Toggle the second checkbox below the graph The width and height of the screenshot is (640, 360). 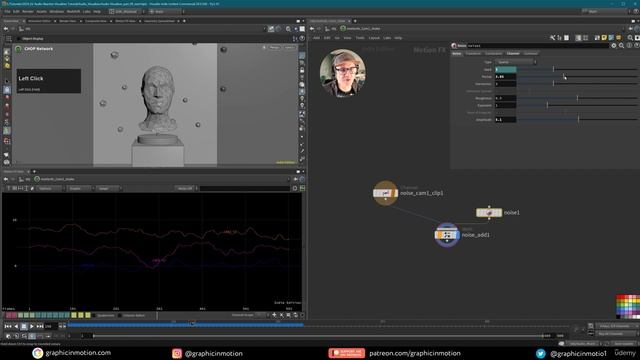pyautogui.click(x=120, y=316)
